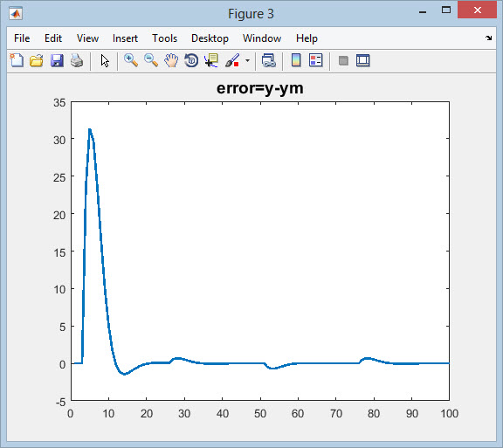Click the Link Plot icon
Screen dimensions: 503x448
[x=268, y=60]
